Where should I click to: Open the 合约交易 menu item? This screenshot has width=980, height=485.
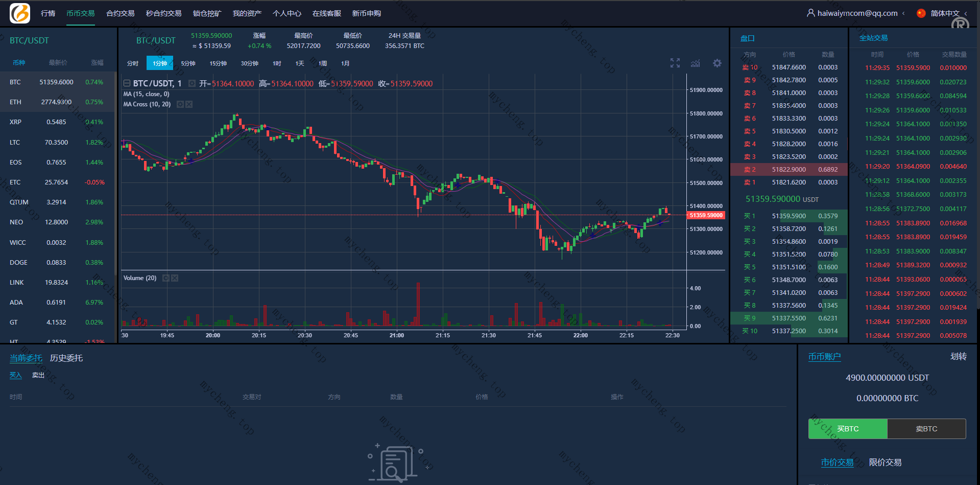tap(120, 13)
